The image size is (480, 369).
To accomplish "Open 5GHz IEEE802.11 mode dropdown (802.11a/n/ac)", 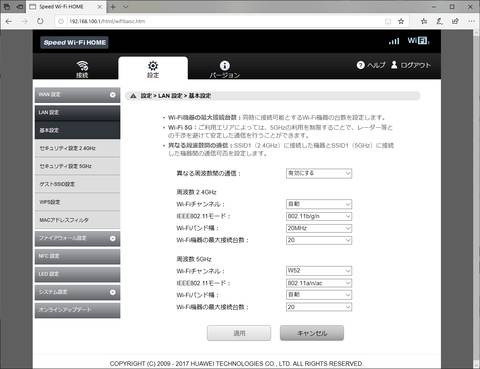I will tap(319, 283).
